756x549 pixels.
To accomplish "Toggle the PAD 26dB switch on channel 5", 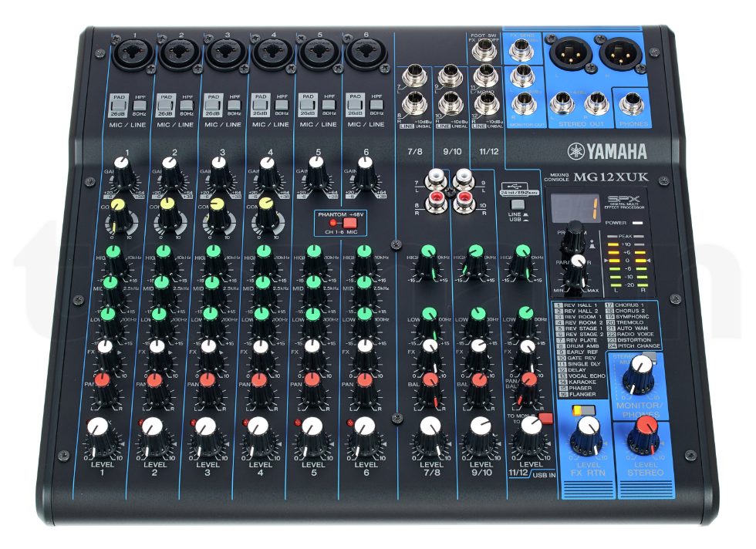I will (308, 105).
